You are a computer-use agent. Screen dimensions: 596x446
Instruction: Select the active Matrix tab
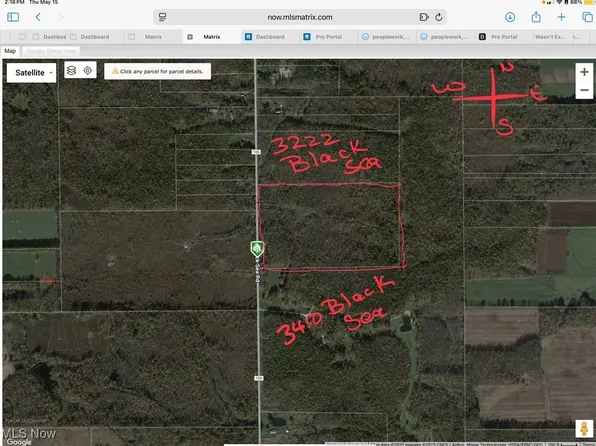coord(212,37)
